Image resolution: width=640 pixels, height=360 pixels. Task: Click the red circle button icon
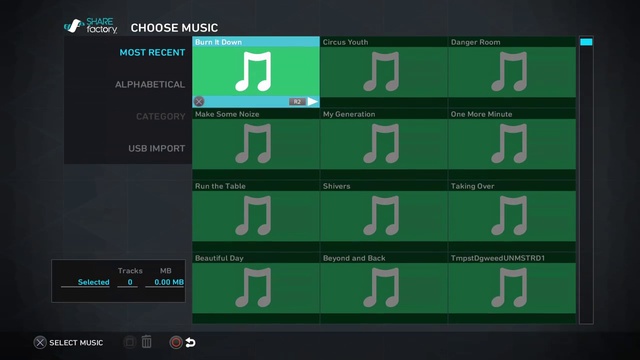176,342
